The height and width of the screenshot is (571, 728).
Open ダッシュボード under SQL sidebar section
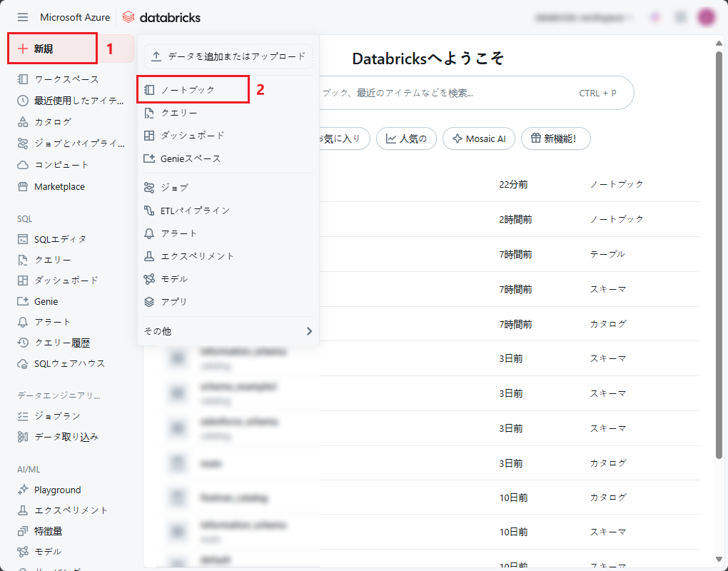[x=58, y=281]
